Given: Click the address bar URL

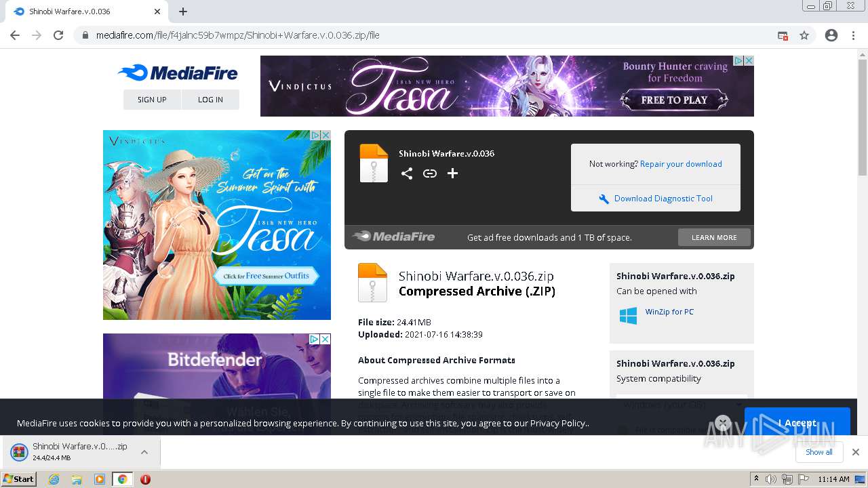Looking at the screenshot, I should [237, 35].
